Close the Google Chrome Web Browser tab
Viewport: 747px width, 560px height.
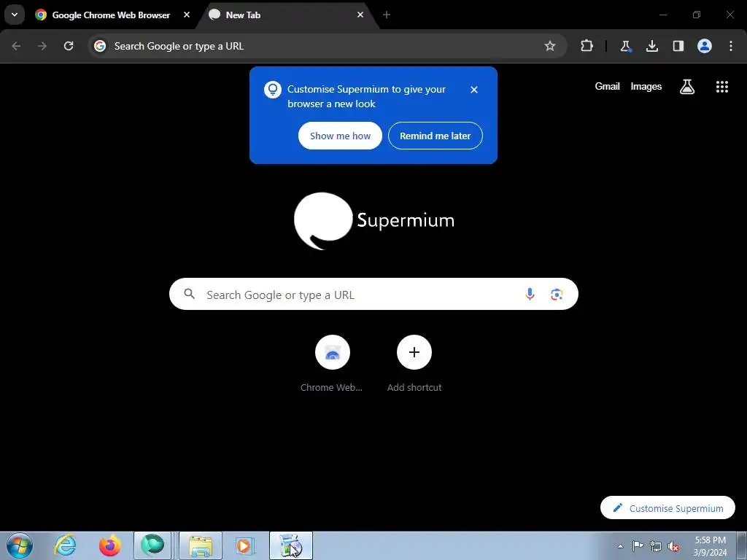coord(187,15)
